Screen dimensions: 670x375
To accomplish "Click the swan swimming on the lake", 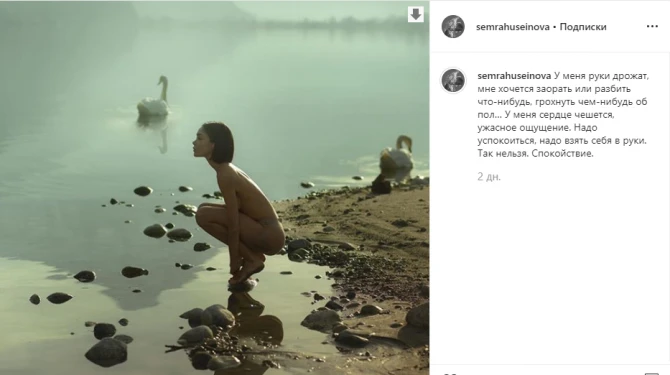I will click(x=154, y=97).
